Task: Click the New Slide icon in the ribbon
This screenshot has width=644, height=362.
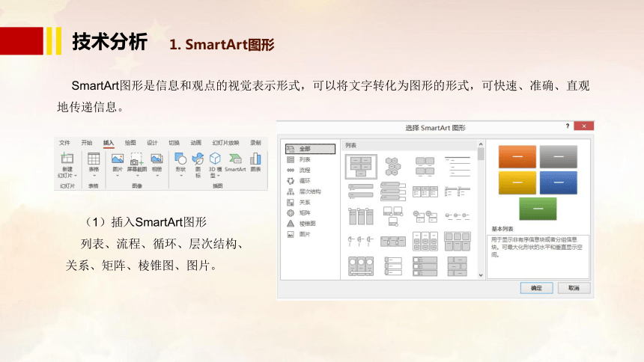Action: [67, 159]
